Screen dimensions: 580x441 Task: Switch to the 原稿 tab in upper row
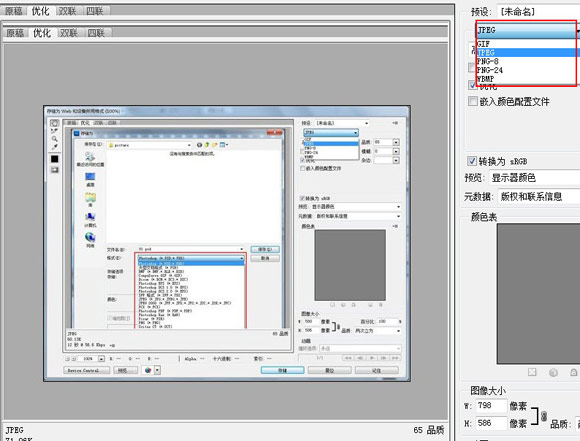click(14, 11)
